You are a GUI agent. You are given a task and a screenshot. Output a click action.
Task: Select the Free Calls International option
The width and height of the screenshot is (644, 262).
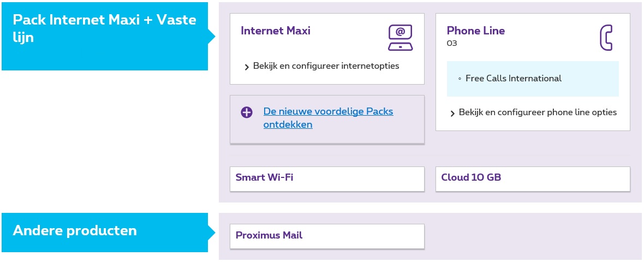tap(513, 79)
